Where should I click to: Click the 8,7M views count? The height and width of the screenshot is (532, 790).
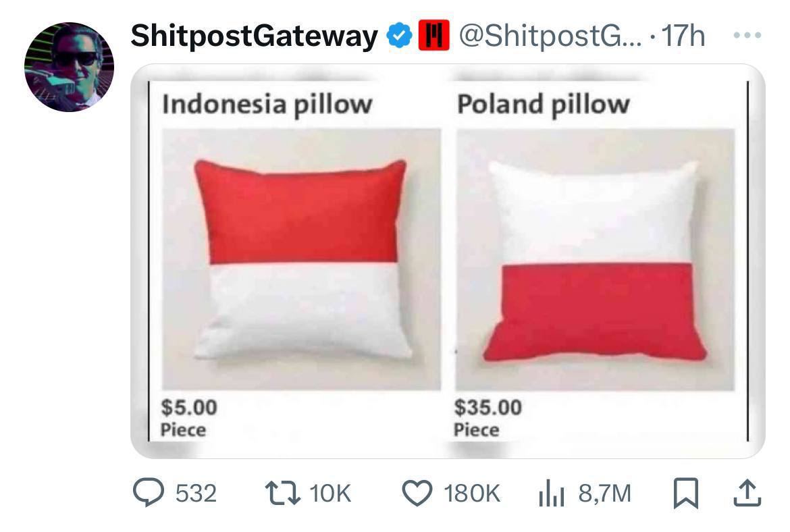[604, 494]
